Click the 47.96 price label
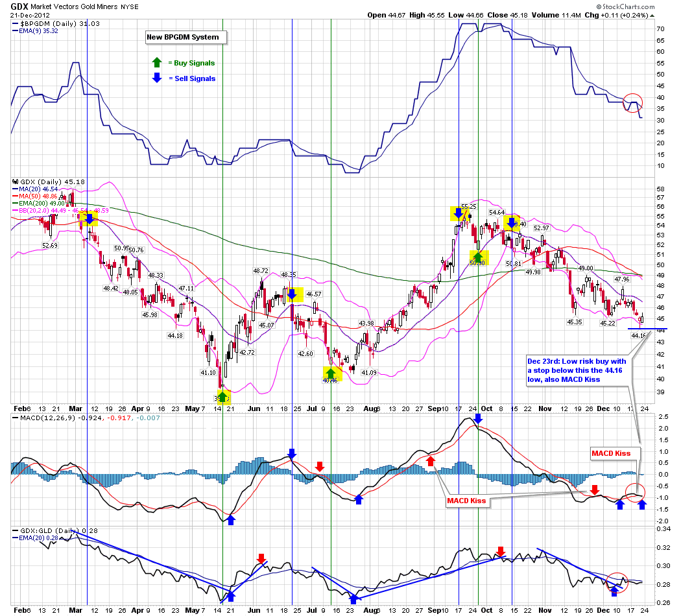This screenshot has width=681, height=616. [x=621, y=279]
